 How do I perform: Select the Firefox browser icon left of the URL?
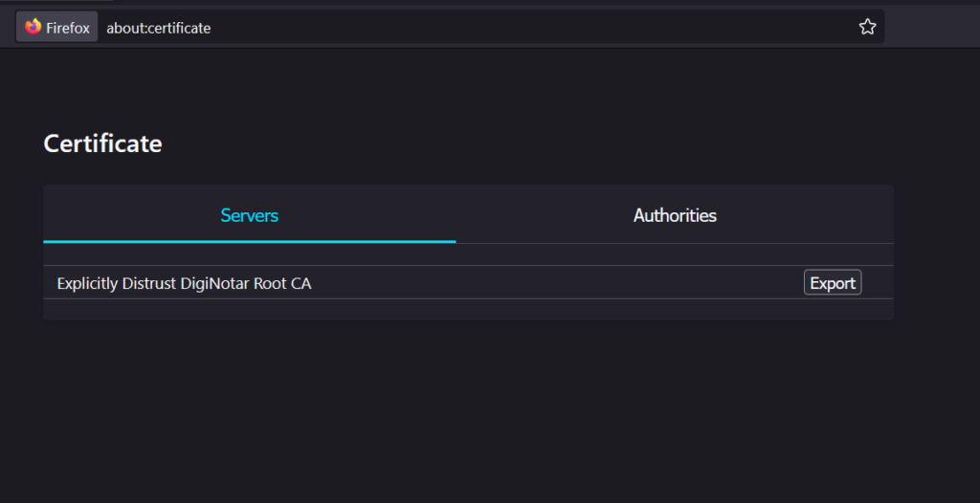pos(33,27)
